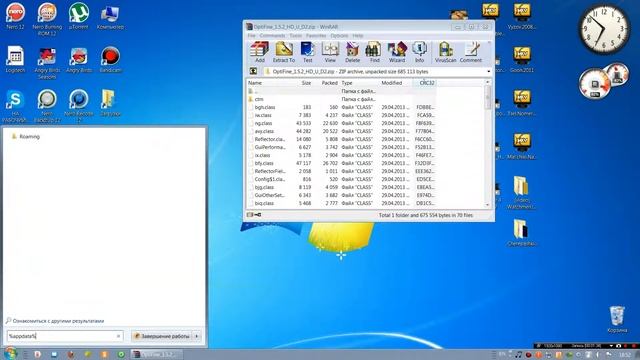The image size is (640, 360).
Task: Click the Comment toolbar icon in WinRAR
Action: 471,52
